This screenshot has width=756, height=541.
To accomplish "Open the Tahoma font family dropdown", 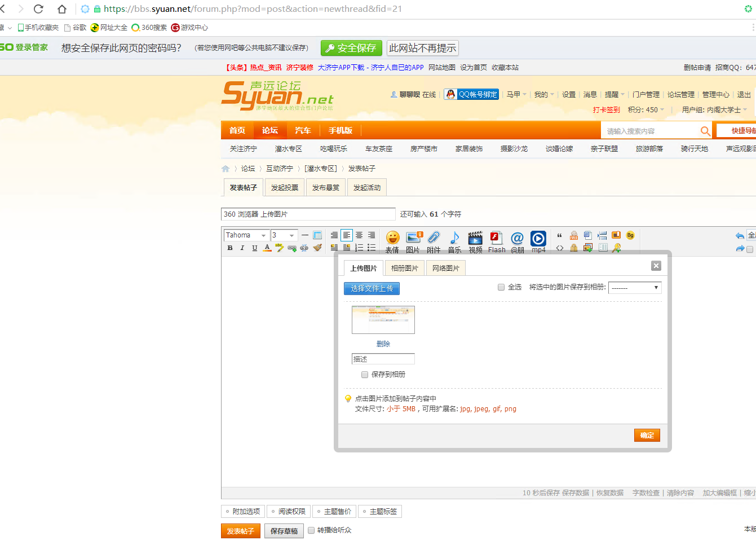I will pos(246,235).
